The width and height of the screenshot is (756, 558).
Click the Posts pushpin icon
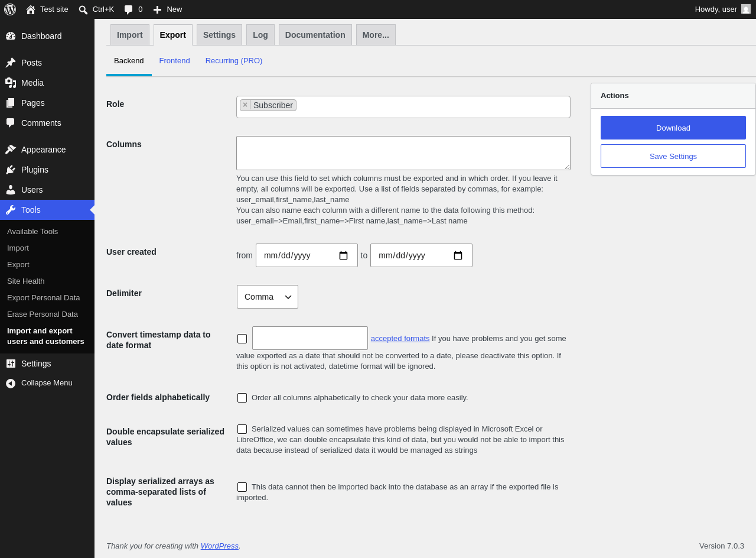pyautogui.click(x=11, y=63)
